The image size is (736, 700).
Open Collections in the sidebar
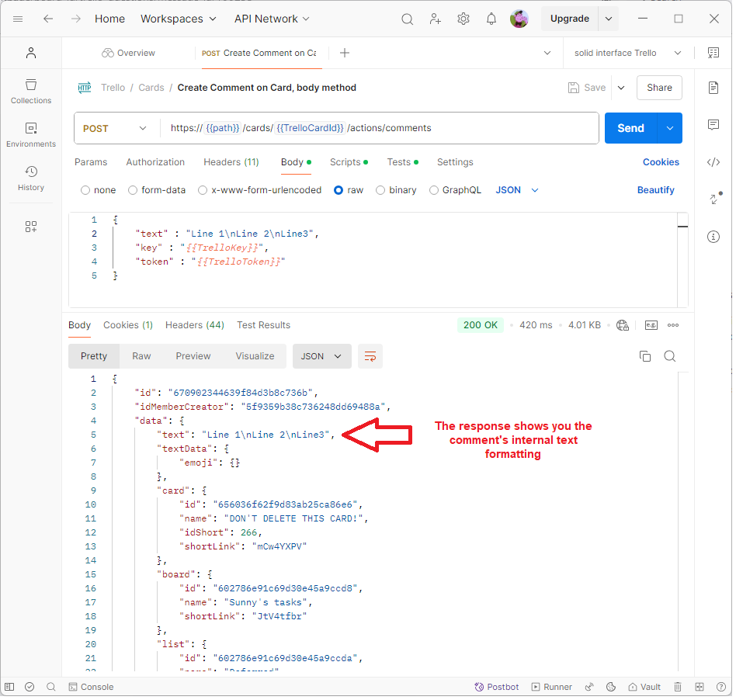[x=31, y=92]
